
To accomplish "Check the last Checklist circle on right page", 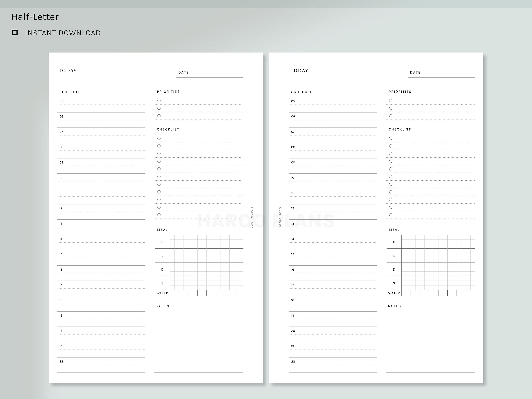I will pyautogui.click(x=391, y=215).
